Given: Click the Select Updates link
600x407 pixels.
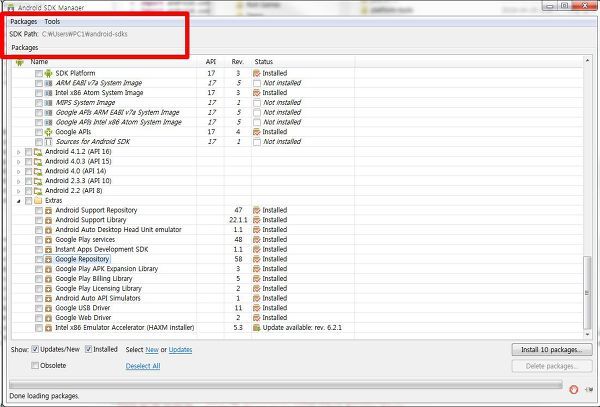Looking at the screenshot, I should pyautogui.click(x=180, y=350).
